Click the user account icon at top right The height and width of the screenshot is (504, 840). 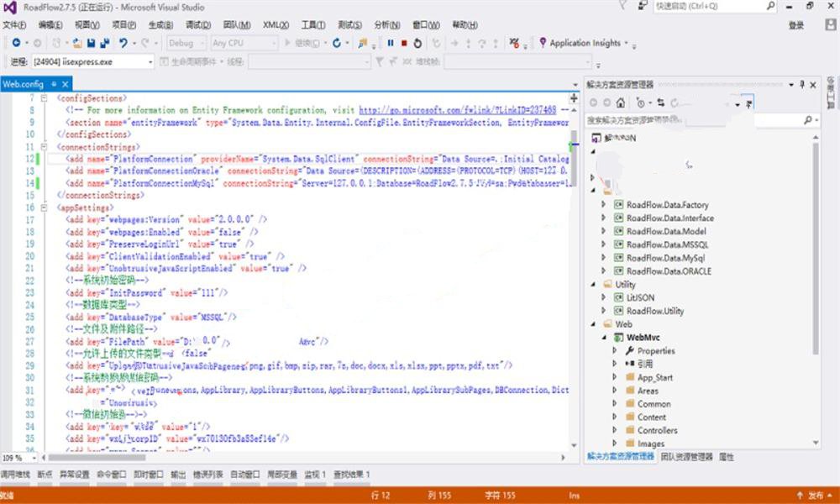[x=831, y=25]
